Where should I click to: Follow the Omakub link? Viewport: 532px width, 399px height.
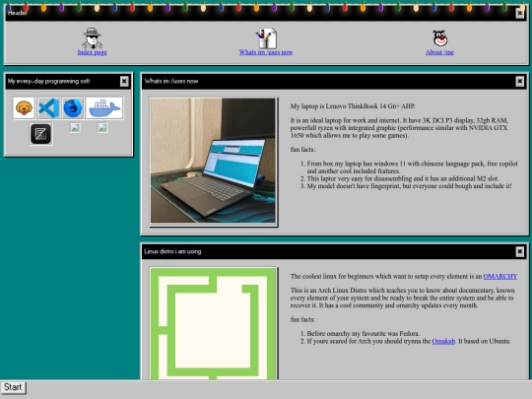click(x=443, y=341)
